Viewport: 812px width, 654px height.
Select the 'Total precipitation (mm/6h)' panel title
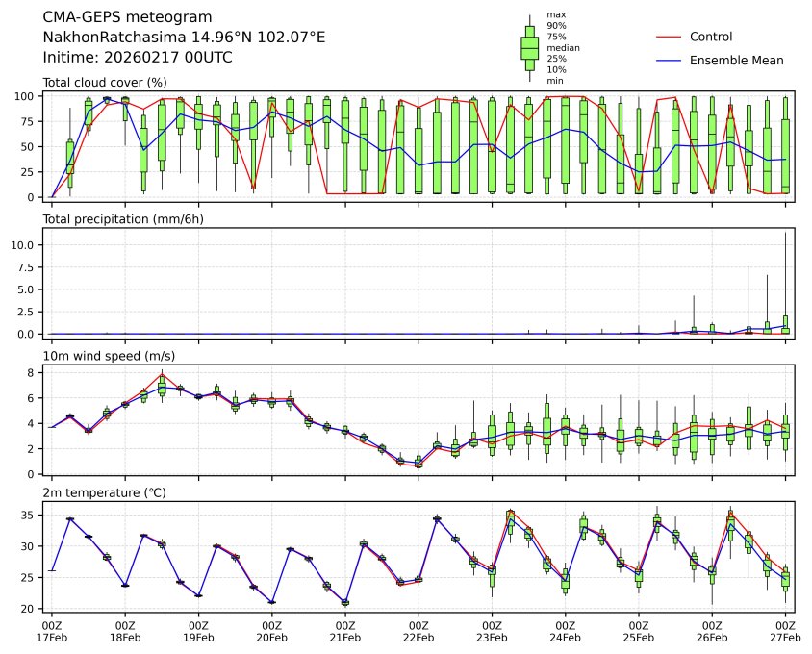pos(122,219)
